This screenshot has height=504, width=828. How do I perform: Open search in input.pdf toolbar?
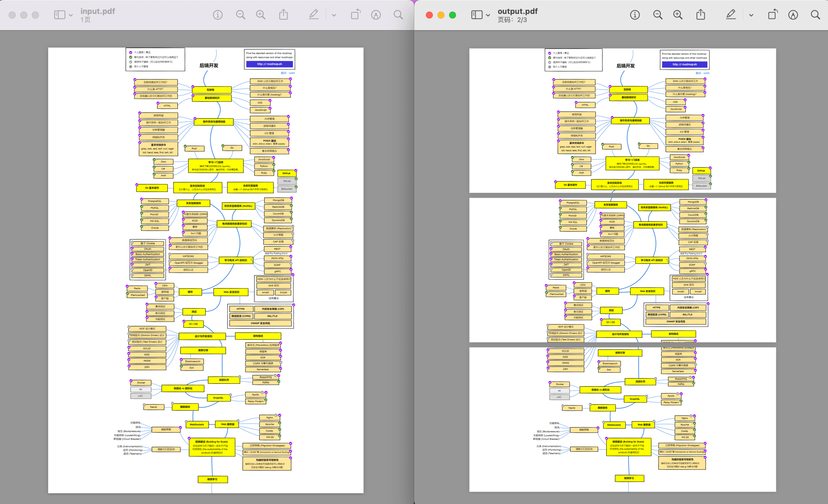click(398, 15)
